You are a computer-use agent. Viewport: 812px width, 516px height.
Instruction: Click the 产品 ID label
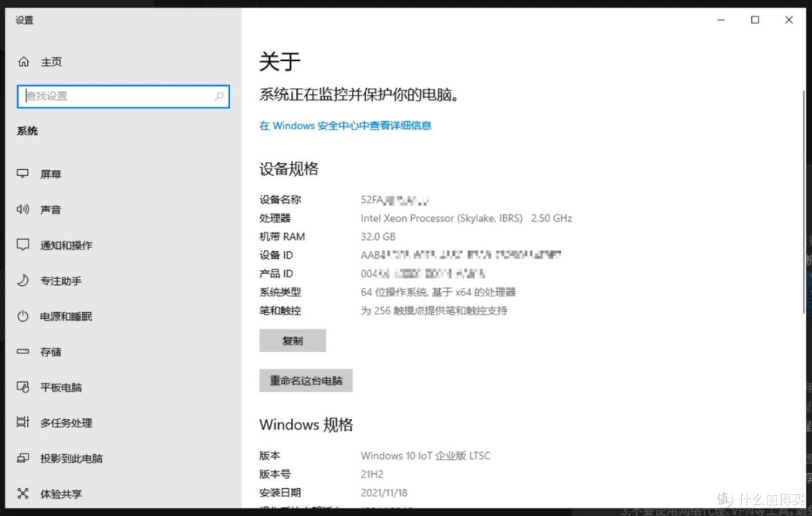[x=276, y=274]
